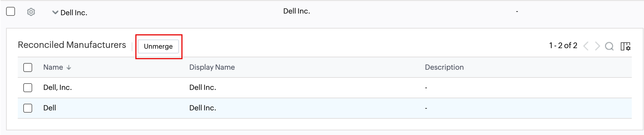
Task: Go to next page arrow
Action: point(597,46)
